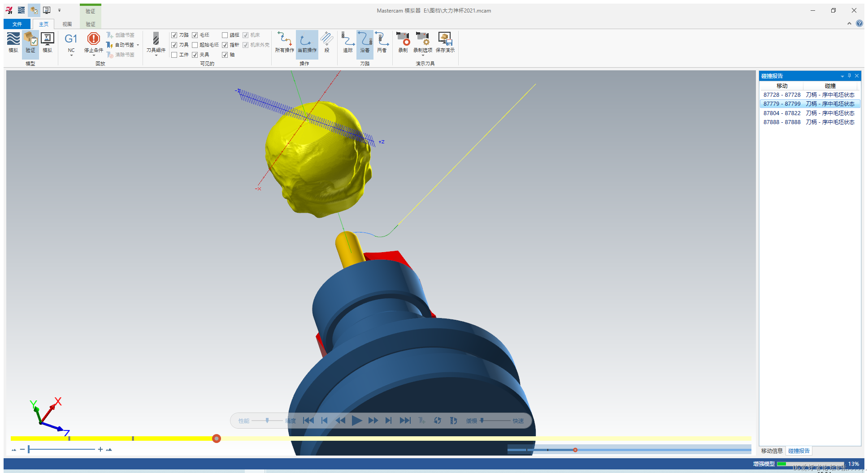Click the 性能-精度 quality slider
The width and height of the screenshot is (868, 473).
click(267, 421)
